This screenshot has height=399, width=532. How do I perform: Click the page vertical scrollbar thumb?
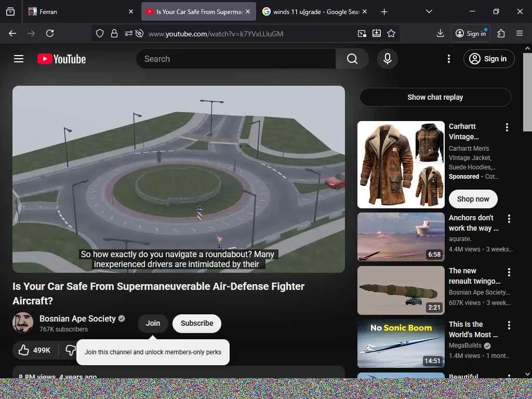527,91
